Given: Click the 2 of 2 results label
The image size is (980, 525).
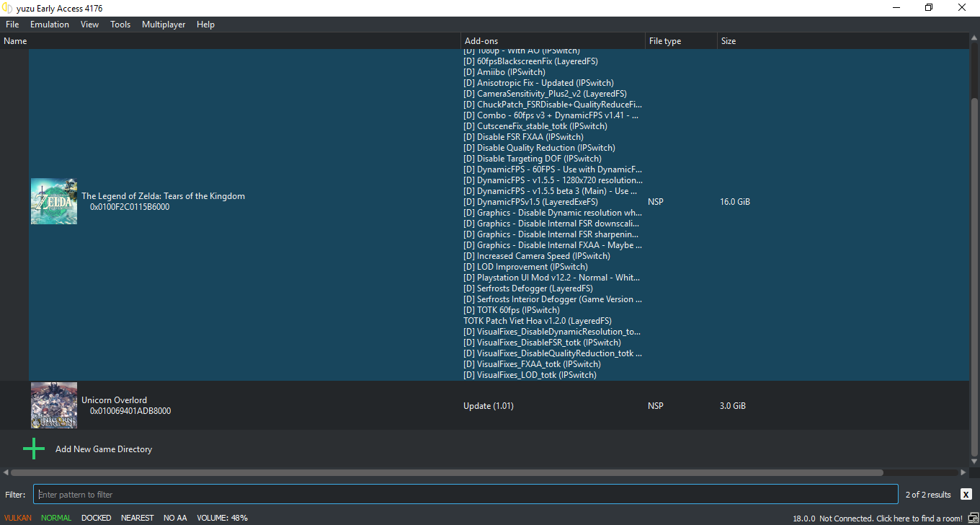Looking at the screenshot, I should (x=928, y=495).
